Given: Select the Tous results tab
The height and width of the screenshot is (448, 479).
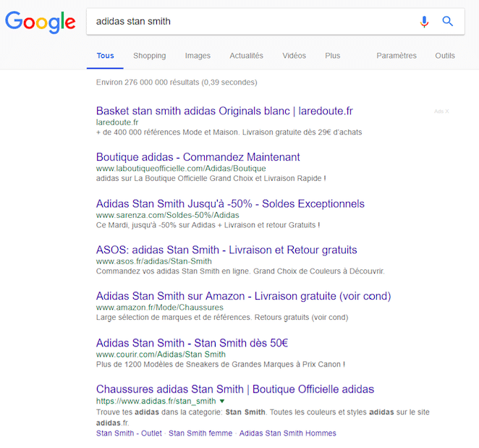Looking at the screenshot, I should click(x=105, y=56).
